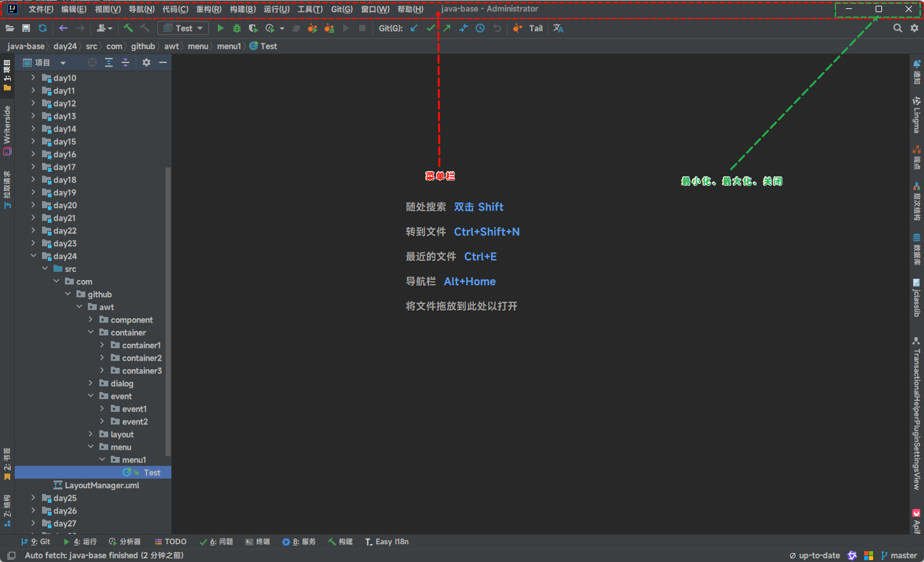
Task: Click the Git update project arrow
Action: [x=415, y=28]
